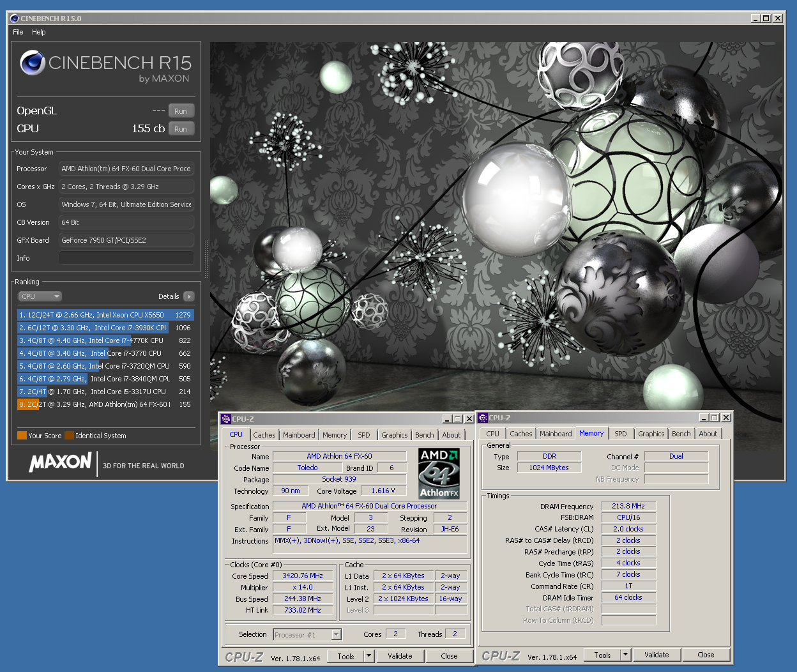The height and width of the screenshot is (672, 797).
Task: Run the OpenGL benchmark
Action: pos(181,111)
